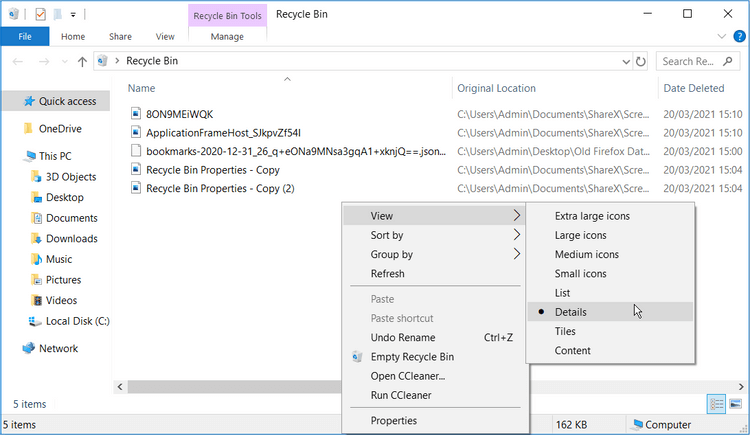Click the Recycle Bin icon in address bar
This screenshot has height=435, width=750.
tap(102, 61)
